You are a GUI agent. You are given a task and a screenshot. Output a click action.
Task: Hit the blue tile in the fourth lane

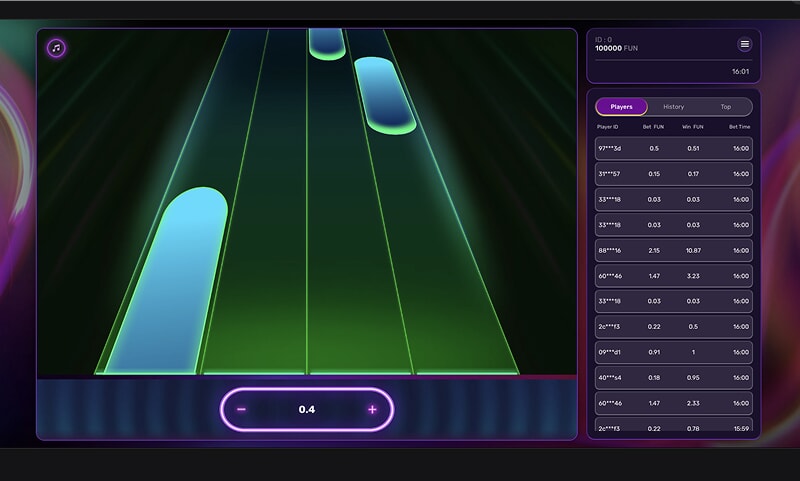pos(384,95)
